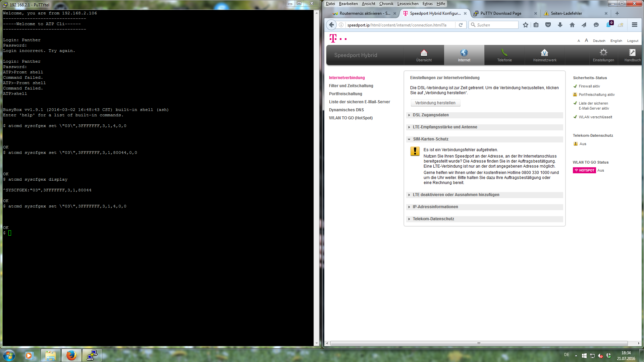
Task: Expand Telekom-Datenschutz section
Action: point(484,219)
